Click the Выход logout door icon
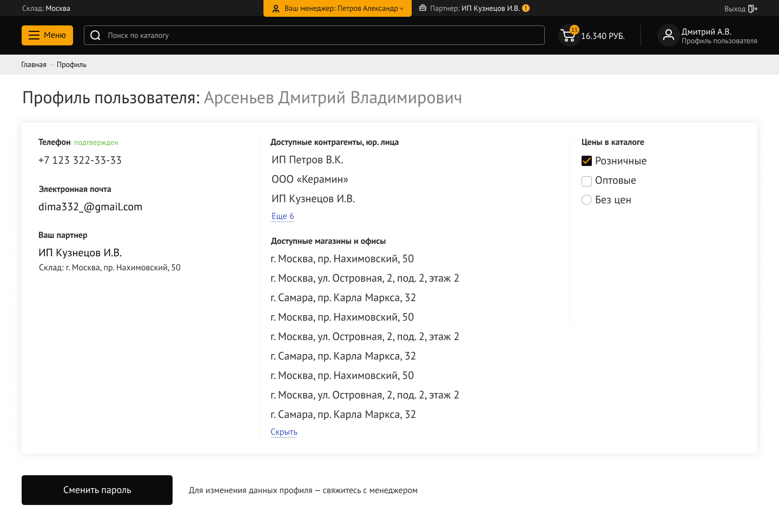Viewport: 779px width, 532px height. click(752, 9)
